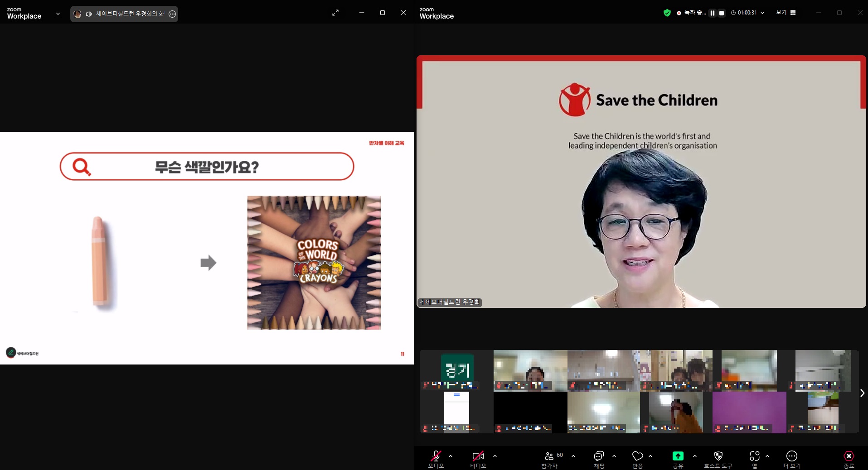This screenshot has width=868, height=470.
Task: Click the Save the Children logo in video background
Action: tap(638, 100)
